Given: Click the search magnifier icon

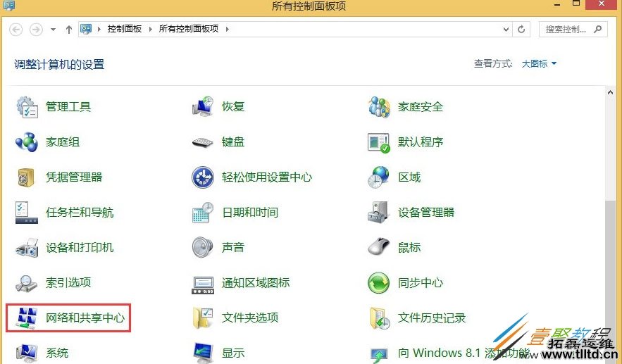Looking at the screenshot, I should [x=598, y=29].
